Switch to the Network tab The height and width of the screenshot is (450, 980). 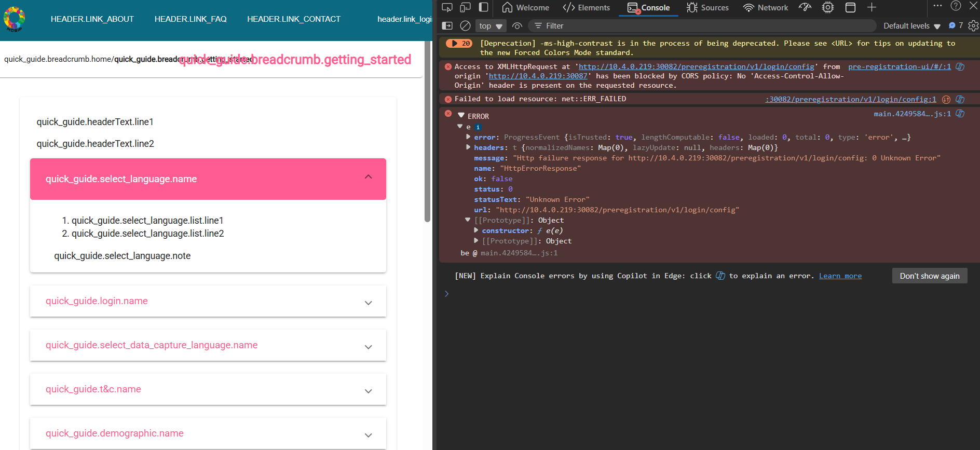point(766,8)
